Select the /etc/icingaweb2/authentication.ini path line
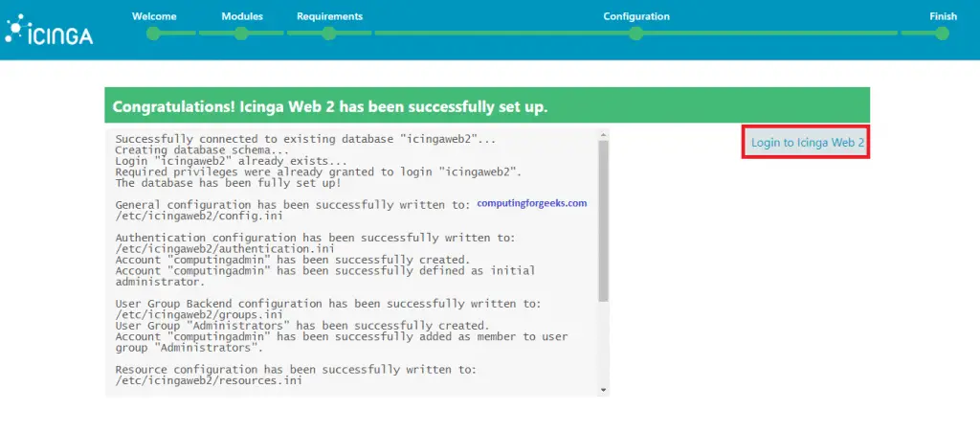 pos(225,248)
